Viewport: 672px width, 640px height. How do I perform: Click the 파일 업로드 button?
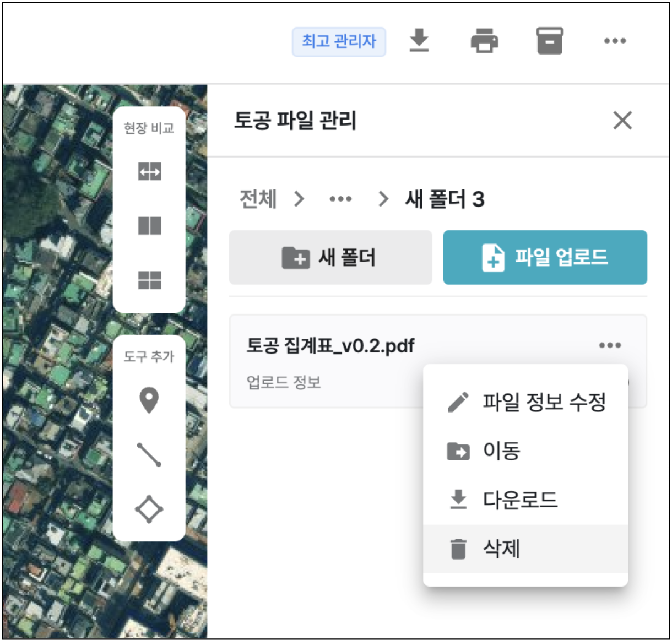(545, 258)
